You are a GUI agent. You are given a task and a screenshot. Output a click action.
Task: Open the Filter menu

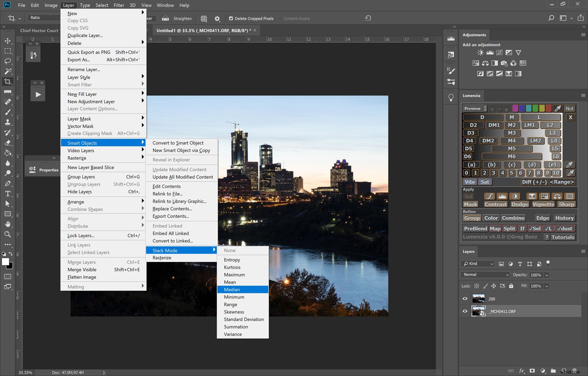point(119,5)
